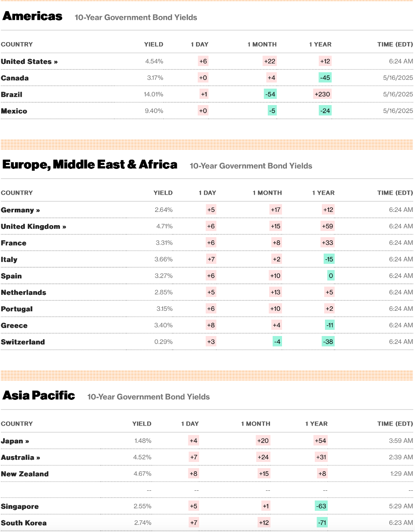
Task: Click Singapore's 2.55% yield value
Action: (x=142, y=506)
